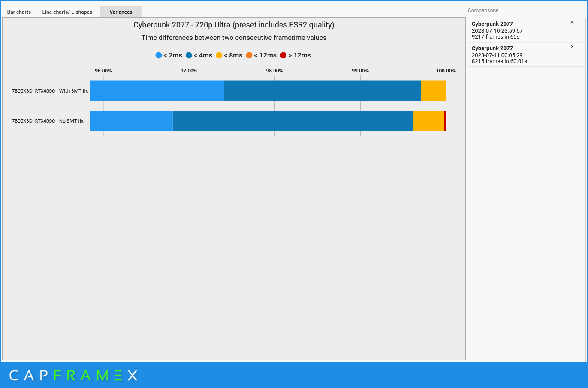Click the dark blue segment of No SMT fix bar
588x388 pixels.
(292, 121)
